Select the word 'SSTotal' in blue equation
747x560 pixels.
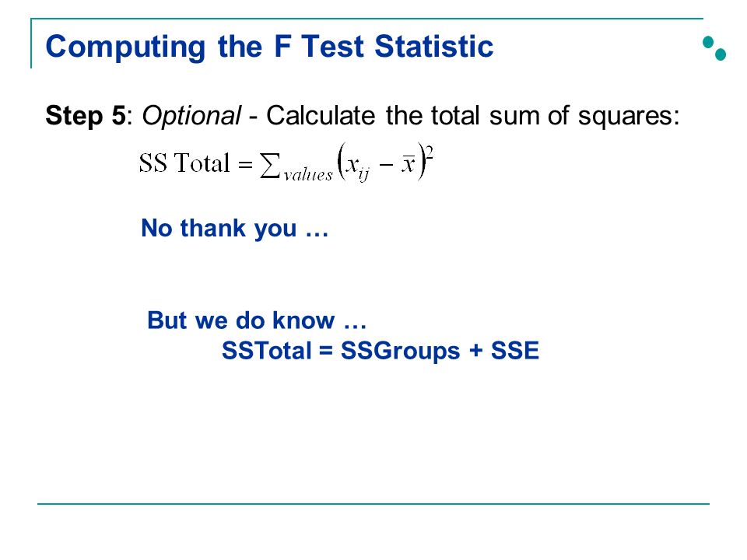267,351
